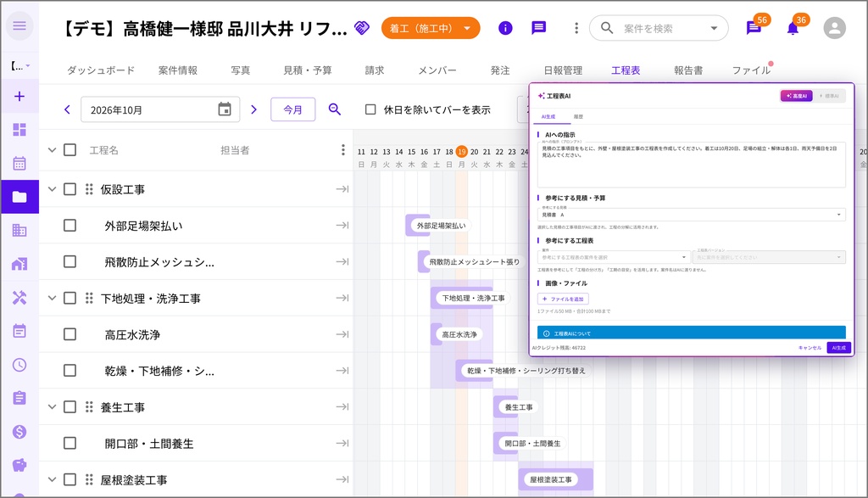The image size is (868, 498).
Task: Select the 屋根塗装工事 Gantt bar
Action: 556,479
